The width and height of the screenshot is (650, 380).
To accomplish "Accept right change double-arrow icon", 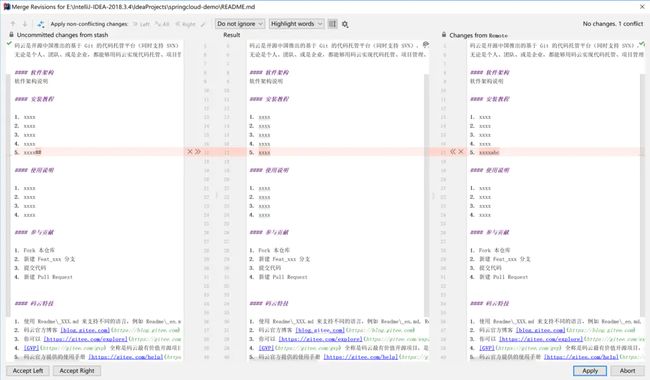I will (453, 152).
